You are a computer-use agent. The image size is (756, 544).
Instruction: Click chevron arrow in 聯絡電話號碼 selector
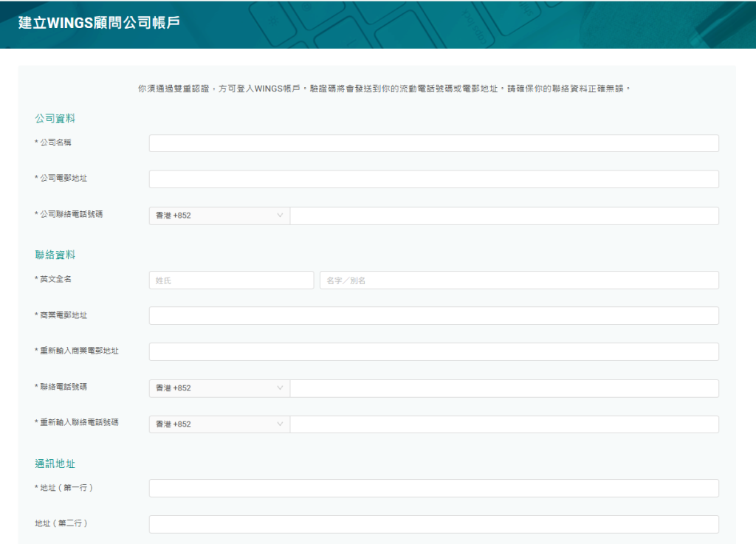280,388
